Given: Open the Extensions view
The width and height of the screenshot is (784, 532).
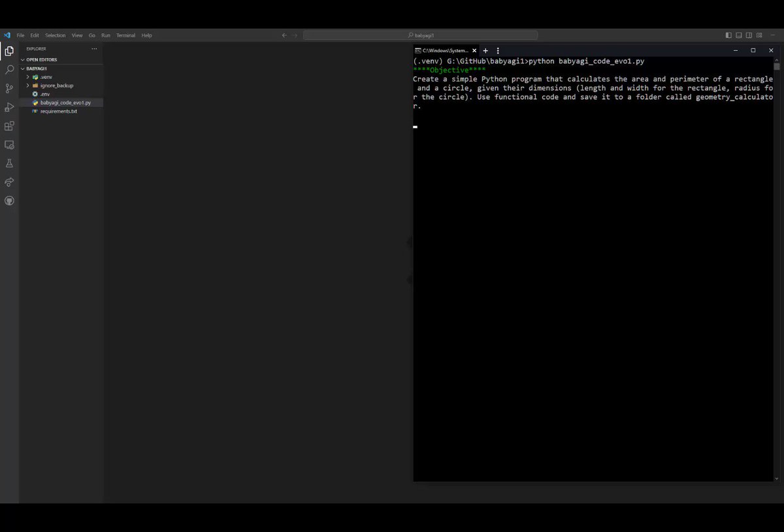Looking at the screenshot, I should point(9,126).
